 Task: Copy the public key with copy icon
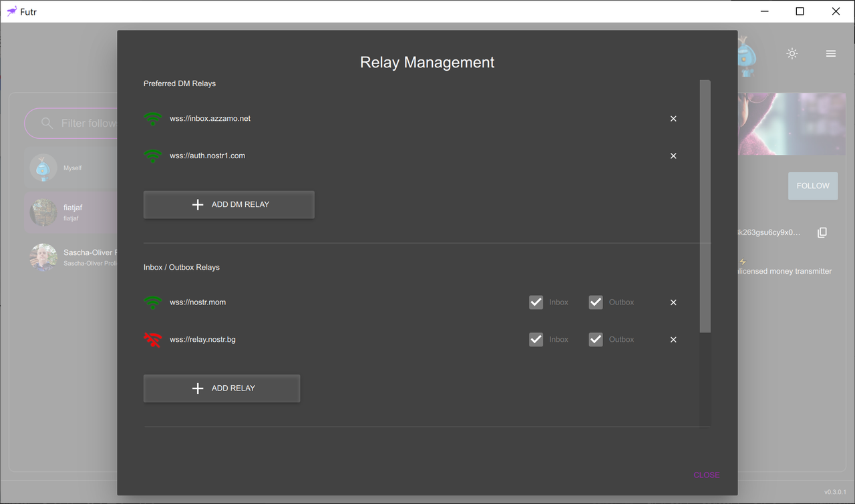pos(822,232)
